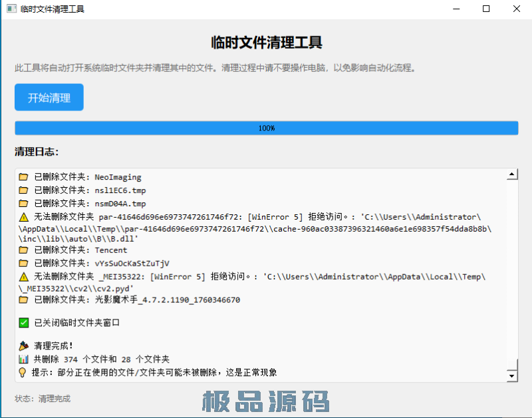Click folder icon beside nsl1EC6.tmp entry

point(23,191)
